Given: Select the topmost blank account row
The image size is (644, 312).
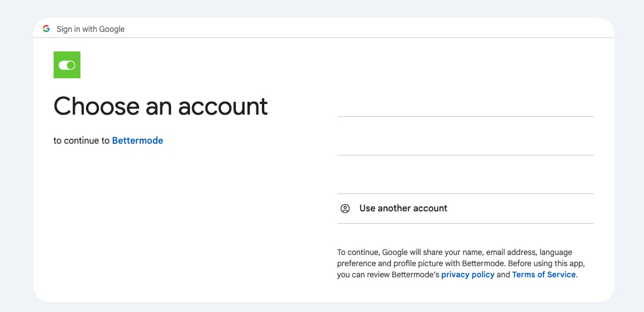Looking at the screenshot, I should coord(465,98).
